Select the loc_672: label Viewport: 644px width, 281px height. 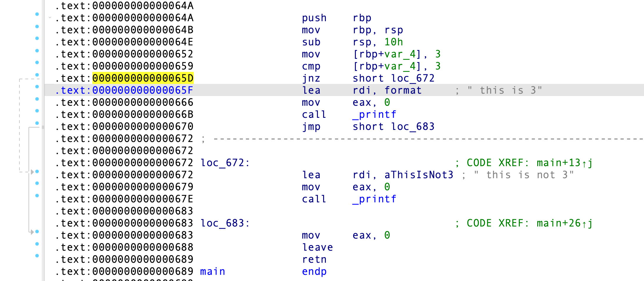(225, 163)
